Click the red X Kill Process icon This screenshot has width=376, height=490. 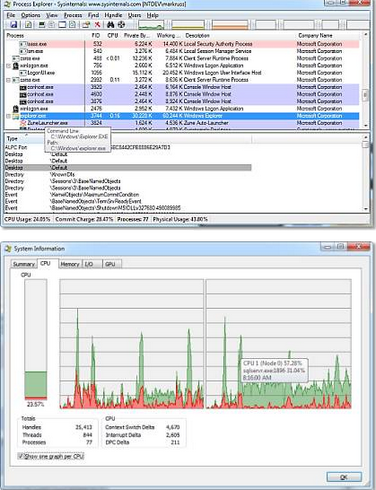(x=97, y=25)
